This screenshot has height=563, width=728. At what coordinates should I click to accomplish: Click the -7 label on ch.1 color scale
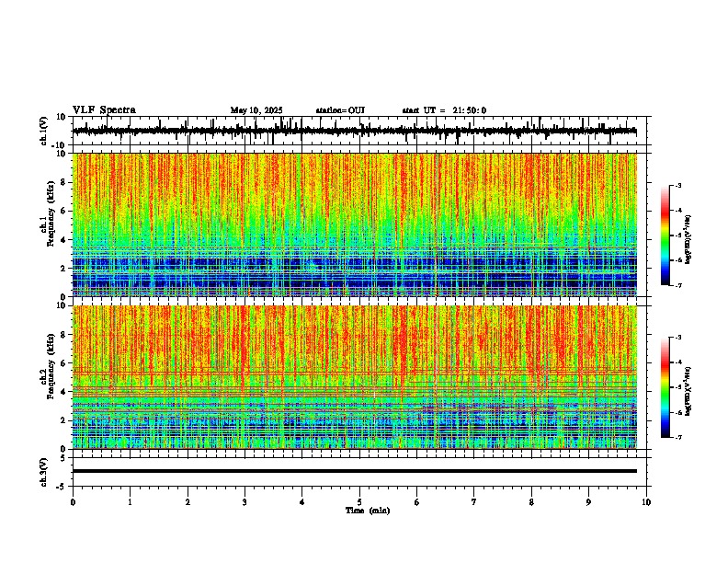678,285
